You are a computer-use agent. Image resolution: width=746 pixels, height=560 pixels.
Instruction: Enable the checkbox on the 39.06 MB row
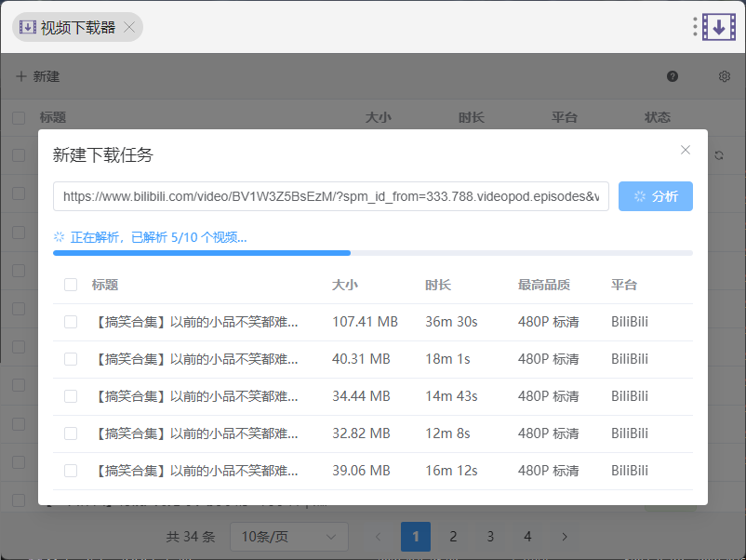[x=71, y=471]
